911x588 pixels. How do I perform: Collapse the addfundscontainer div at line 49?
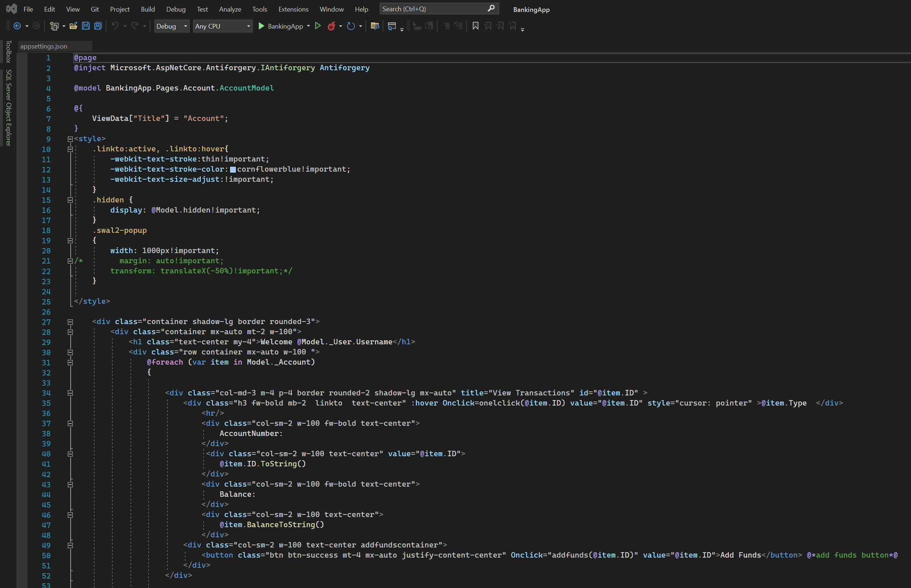70,545
